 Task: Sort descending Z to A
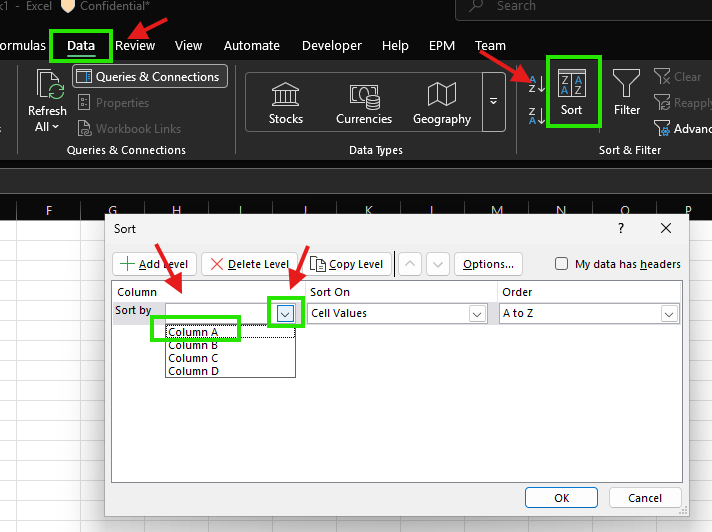[x=536, y=116]
